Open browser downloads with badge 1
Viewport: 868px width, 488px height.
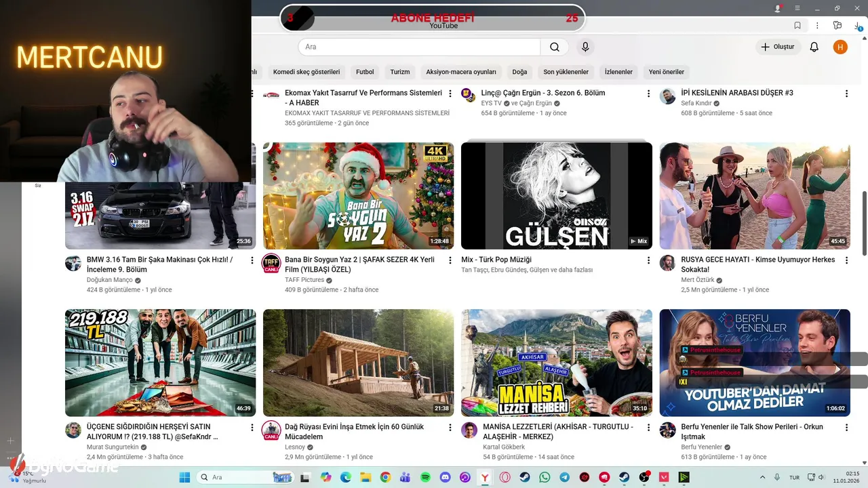859,25
